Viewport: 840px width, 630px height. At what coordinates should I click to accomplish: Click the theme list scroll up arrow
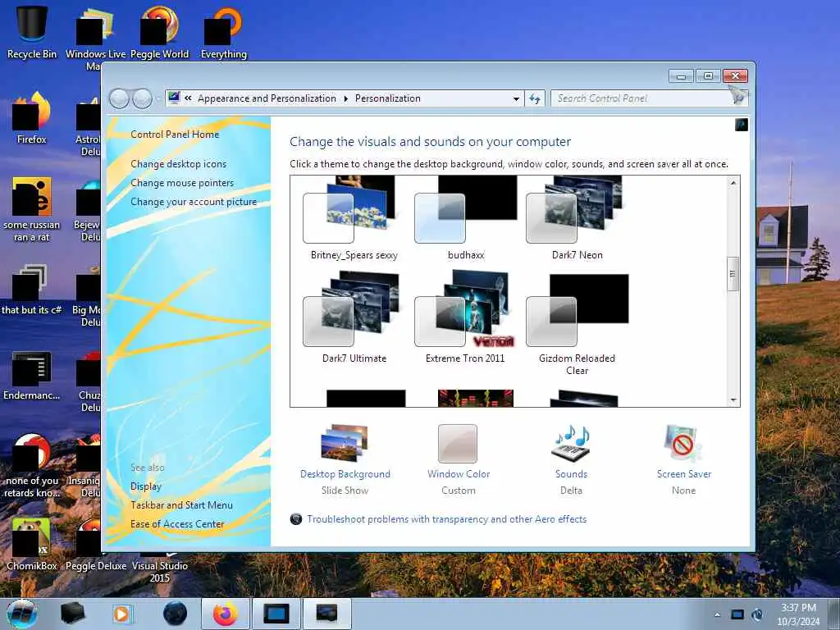[733, 183]
